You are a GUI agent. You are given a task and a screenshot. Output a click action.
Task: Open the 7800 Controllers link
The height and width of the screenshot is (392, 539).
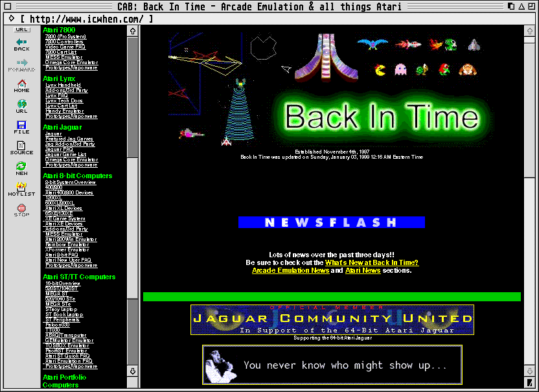[x=64, y=41]
